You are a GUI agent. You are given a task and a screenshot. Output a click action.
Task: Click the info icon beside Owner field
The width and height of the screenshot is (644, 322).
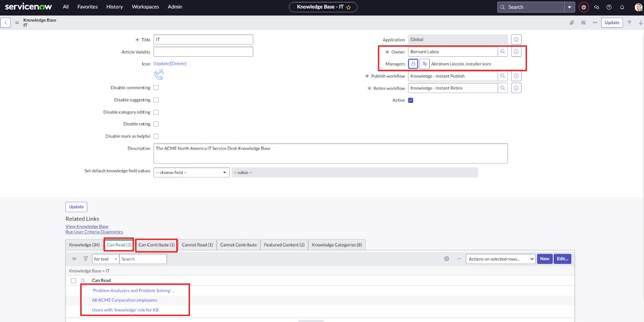(x=516, y=52)
